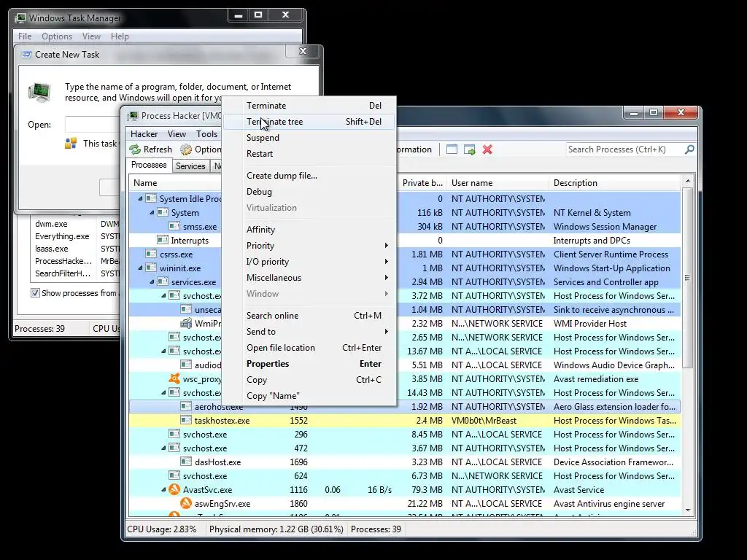Click the find window toolbar icon

click(452, 149)
